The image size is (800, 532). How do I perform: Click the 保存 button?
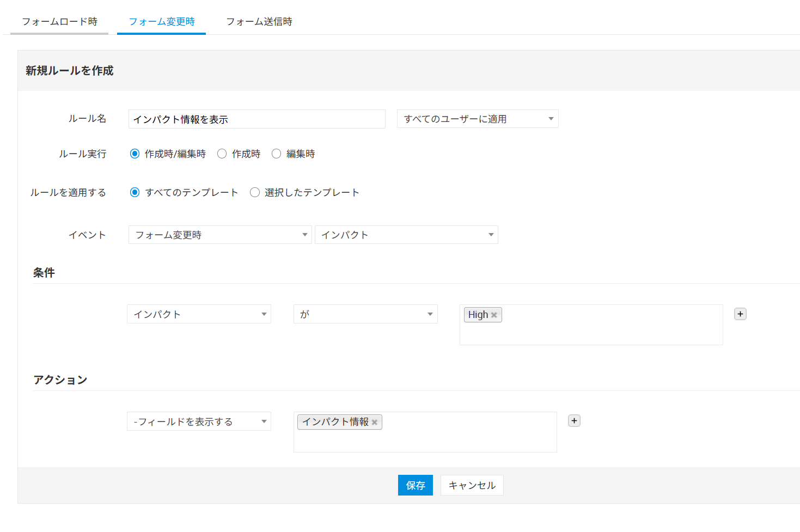[x=415, y=485]
